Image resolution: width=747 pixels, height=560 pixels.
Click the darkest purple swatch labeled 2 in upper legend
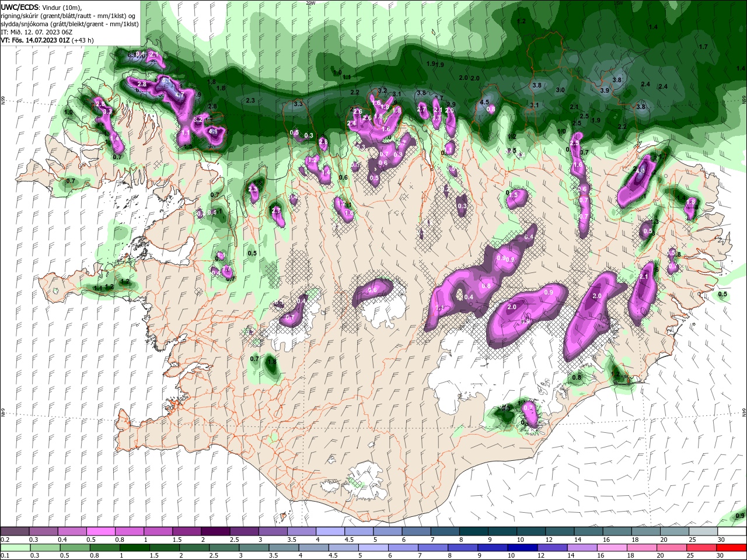215,531
